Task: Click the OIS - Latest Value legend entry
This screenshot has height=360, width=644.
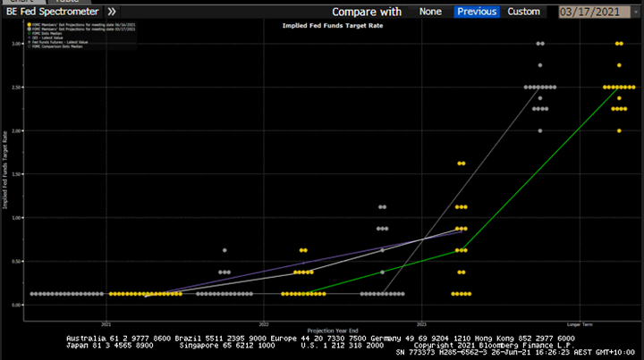Action: tap(47, 38)
